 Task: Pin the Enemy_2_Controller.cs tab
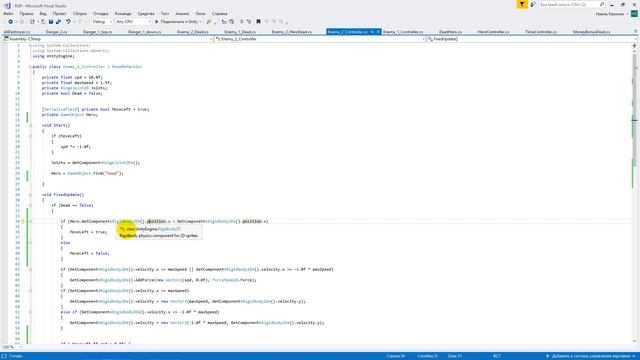click(x=372, y=31)
